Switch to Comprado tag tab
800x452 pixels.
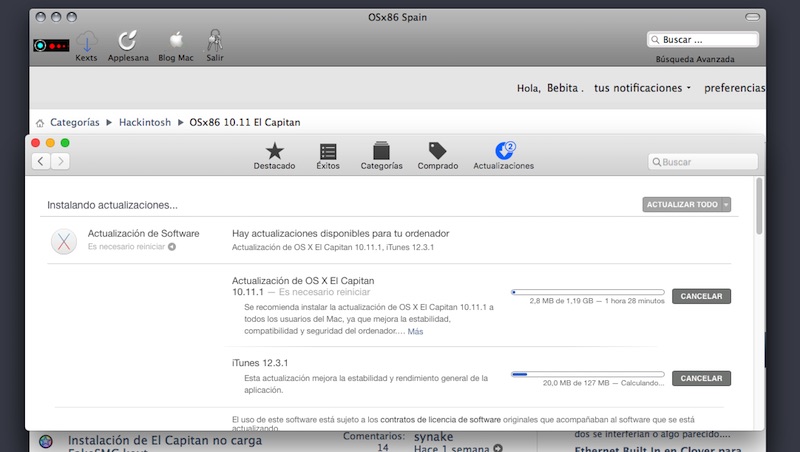click(438, 156)
